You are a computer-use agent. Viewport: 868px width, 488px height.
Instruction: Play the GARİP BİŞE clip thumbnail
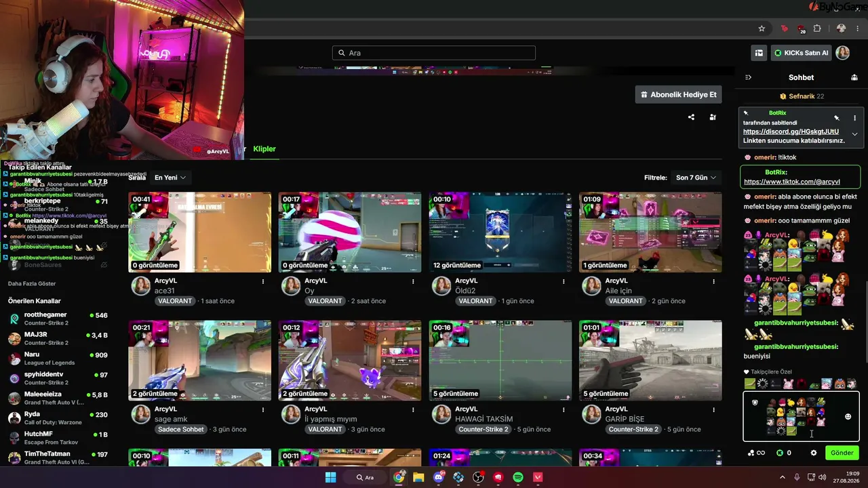pyautogui.click(x=650, y=361)
